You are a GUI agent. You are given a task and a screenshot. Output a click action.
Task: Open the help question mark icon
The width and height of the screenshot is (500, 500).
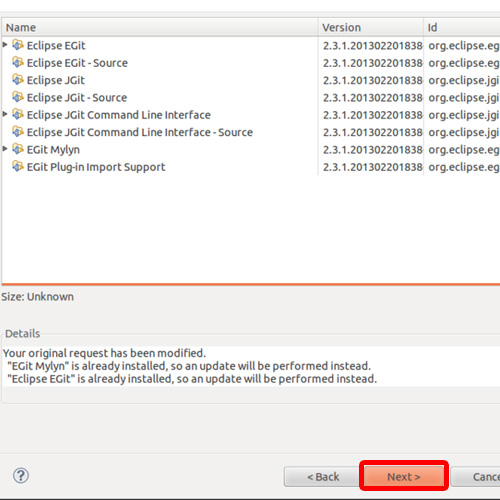coord(21,476)
